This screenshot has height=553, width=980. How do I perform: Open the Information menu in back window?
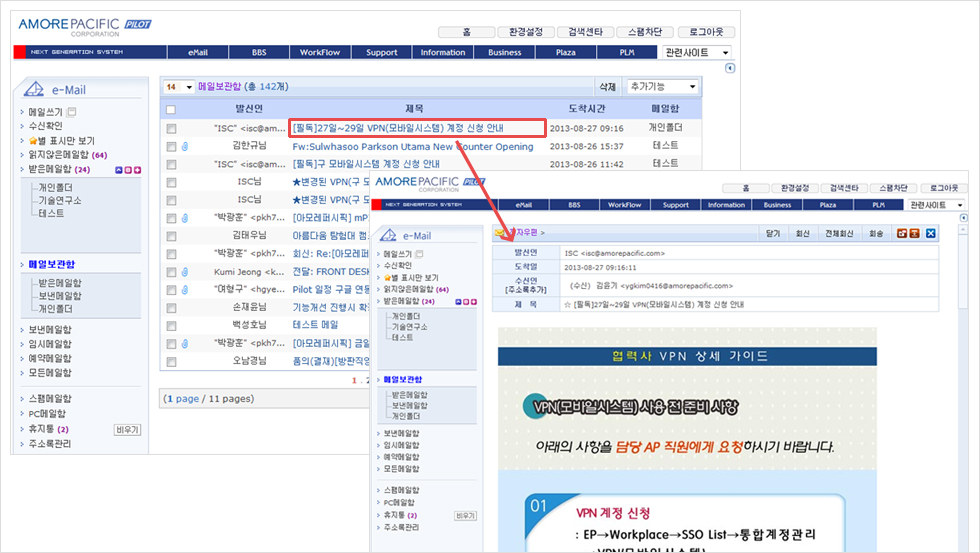(x=442, y=52)
